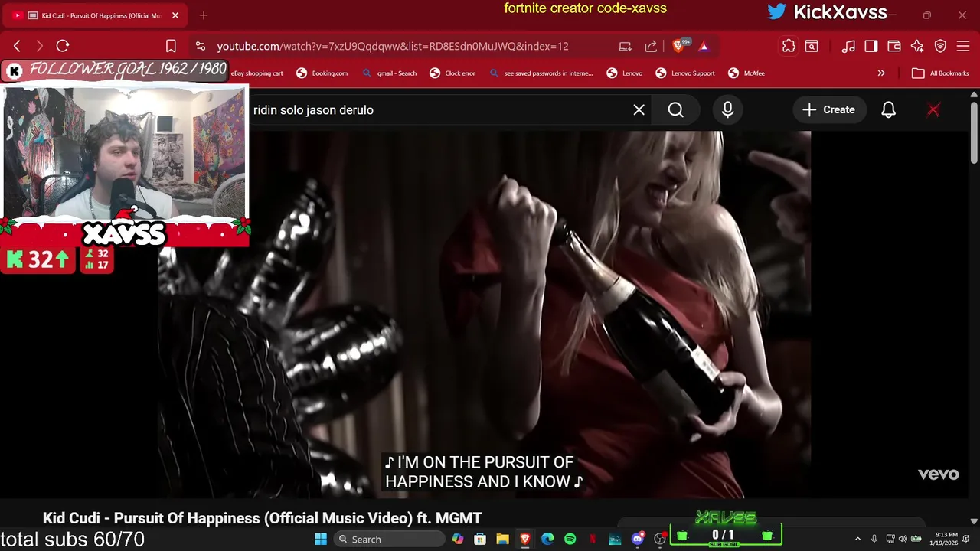Open the Brave hamburger main menu
This screenshot has width=980, height=551.
963,46
